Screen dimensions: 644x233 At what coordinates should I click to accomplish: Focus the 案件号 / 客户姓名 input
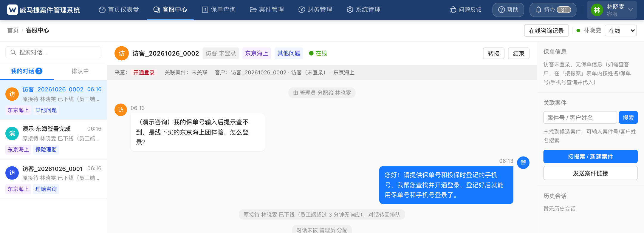pyautogui.click(x=580, y=117)
